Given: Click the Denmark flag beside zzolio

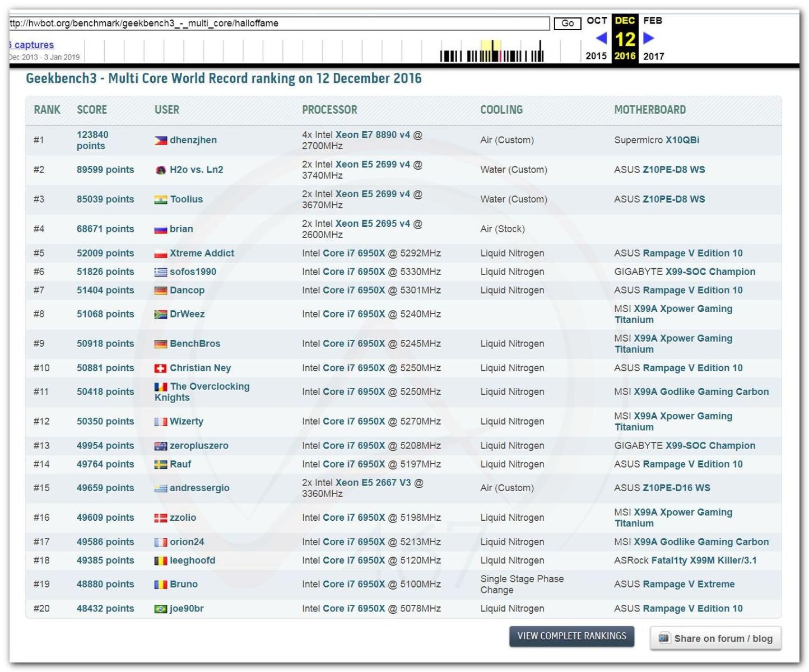Looking at the screenshot, I should [161, 519].
